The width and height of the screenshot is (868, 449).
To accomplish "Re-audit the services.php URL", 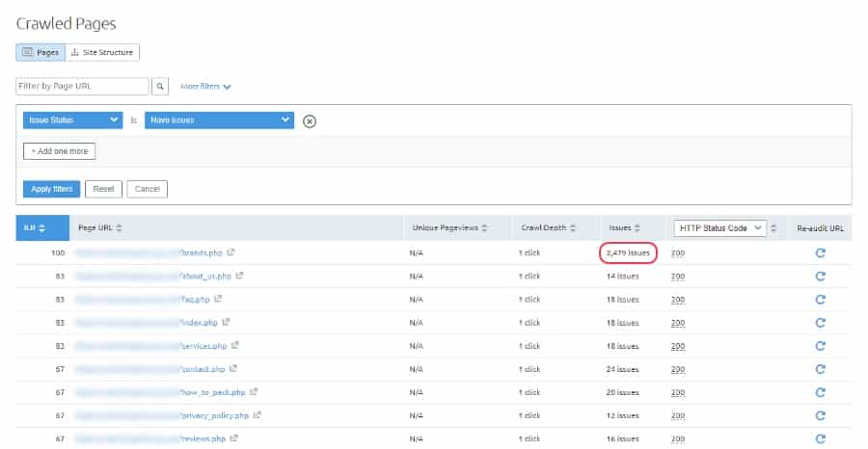I will (x=821, y=346).
